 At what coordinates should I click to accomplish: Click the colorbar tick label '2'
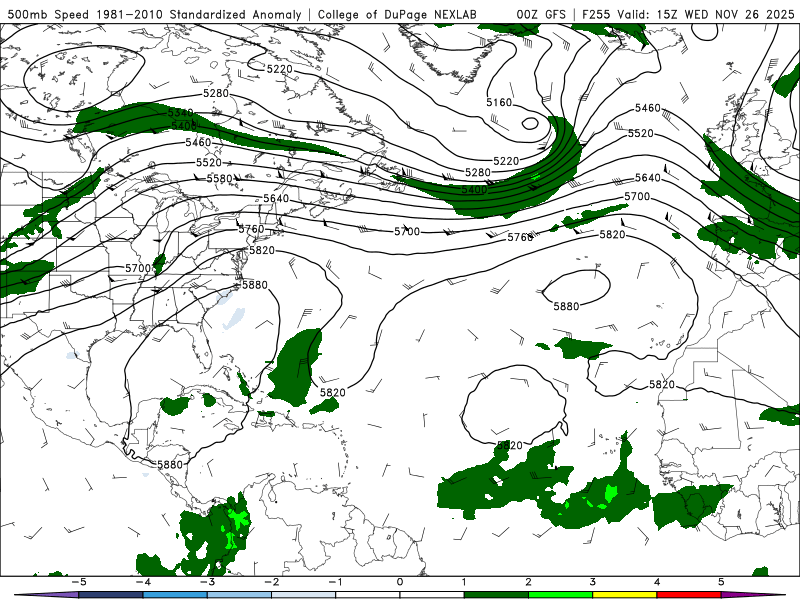pos(528,582)
